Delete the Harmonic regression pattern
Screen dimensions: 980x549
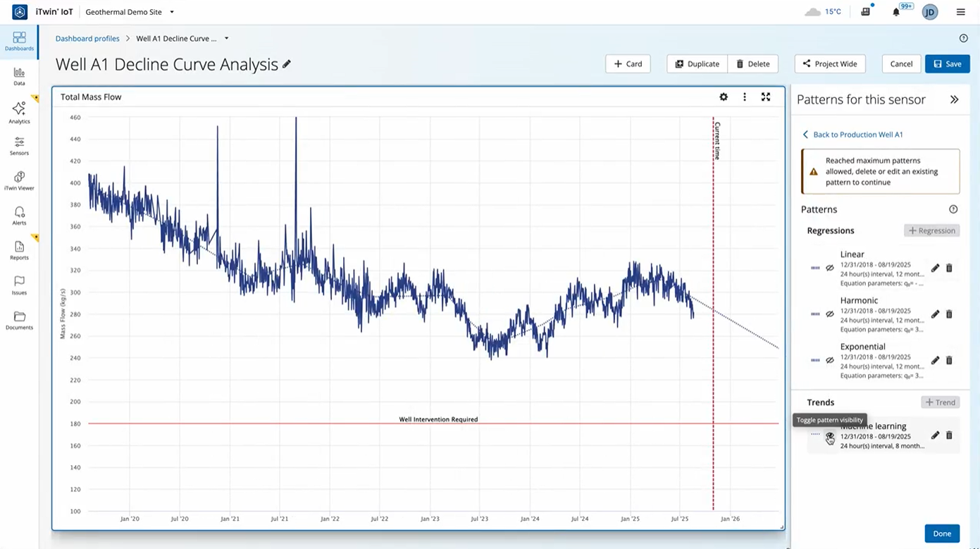[x=949, y=314]
